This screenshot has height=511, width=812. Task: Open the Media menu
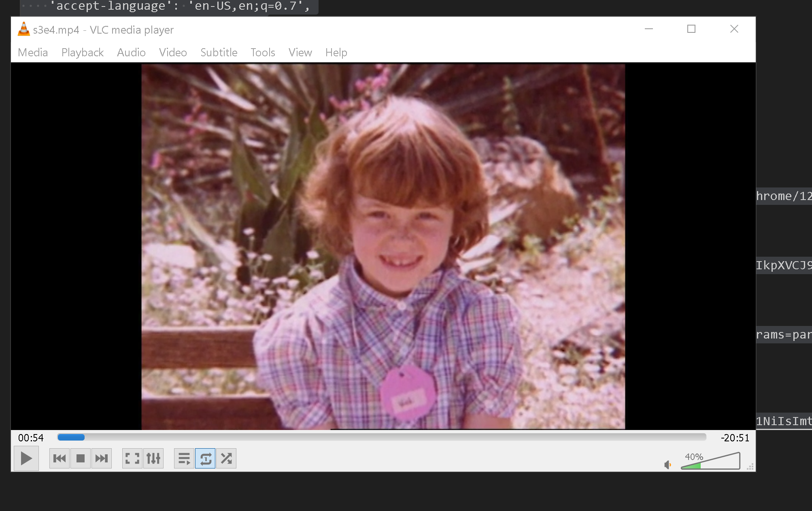33,53
